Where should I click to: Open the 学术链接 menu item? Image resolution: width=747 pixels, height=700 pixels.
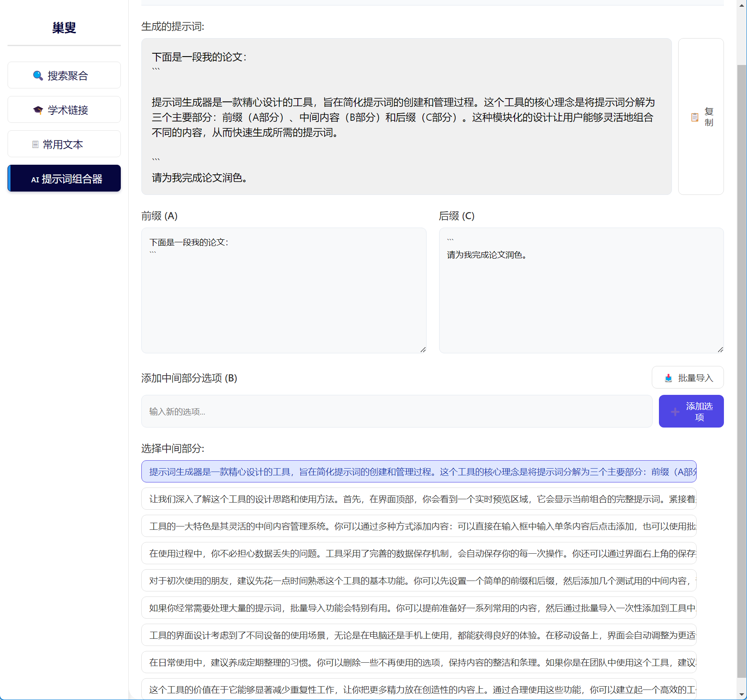click(64, 110)
